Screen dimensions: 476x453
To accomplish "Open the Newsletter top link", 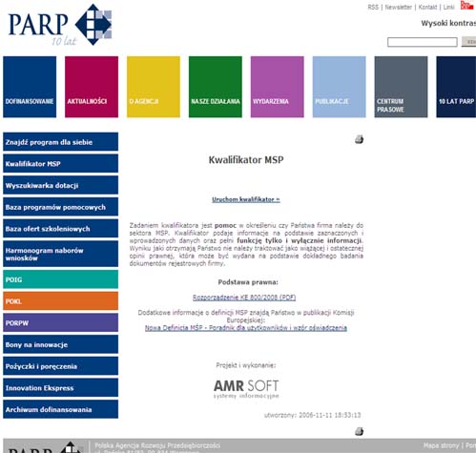I will (399, 7).
